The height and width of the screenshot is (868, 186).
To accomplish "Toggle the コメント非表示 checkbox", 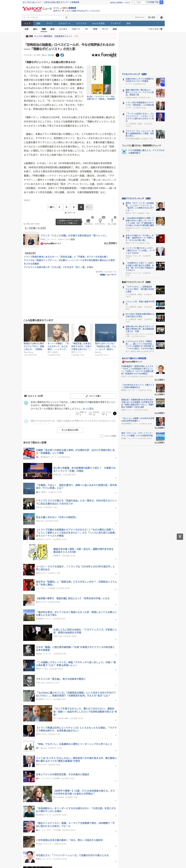I will pyautogui.click(x=102, y=436).
